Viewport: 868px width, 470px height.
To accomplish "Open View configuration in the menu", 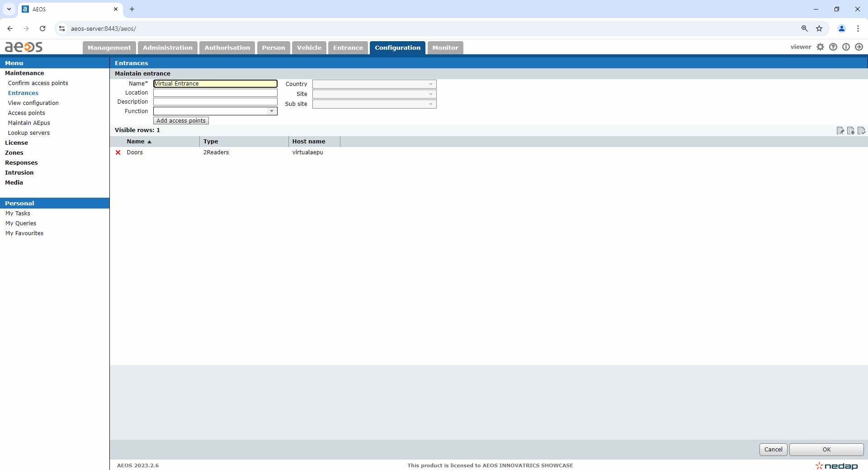I will pyautogui.click(x=33, y=103).
